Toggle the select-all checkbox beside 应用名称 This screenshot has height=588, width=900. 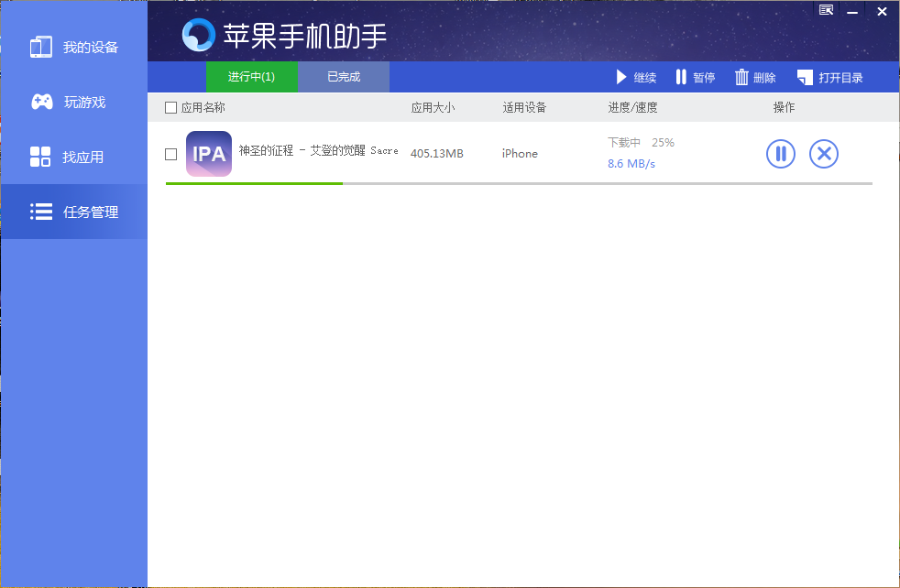171,108
